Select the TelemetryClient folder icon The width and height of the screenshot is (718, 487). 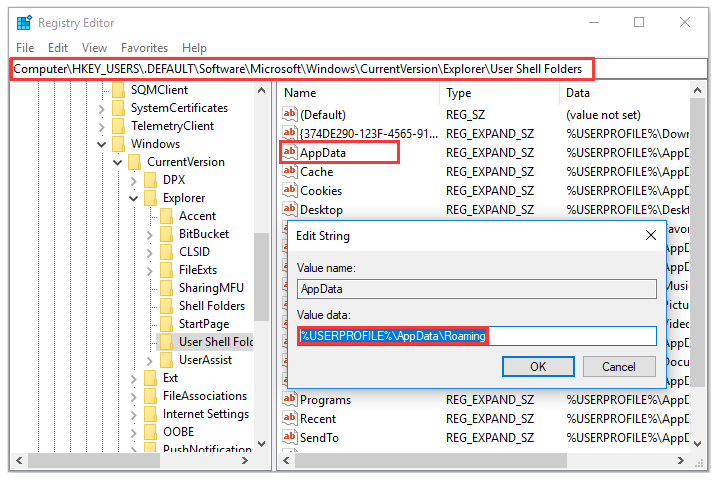pos(119,126)
